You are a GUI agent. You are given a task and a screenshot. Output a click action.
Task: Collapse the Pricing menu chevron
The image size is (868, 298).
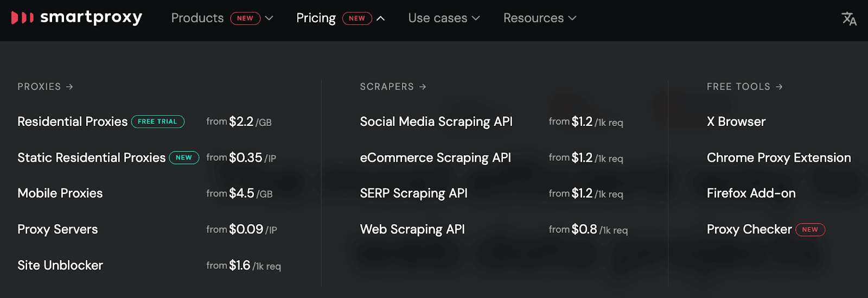(381, 18)
